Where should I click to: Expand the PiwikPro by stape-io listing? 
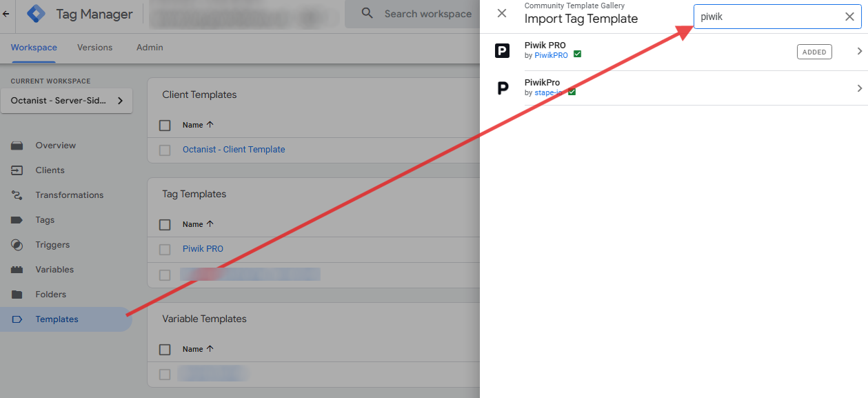tap(858, 88)
